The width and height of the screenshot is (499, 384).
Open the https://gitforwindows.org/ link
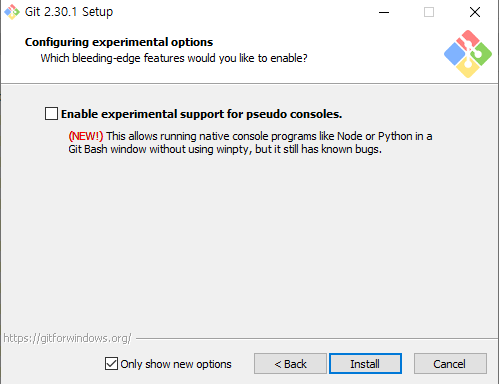67,338
